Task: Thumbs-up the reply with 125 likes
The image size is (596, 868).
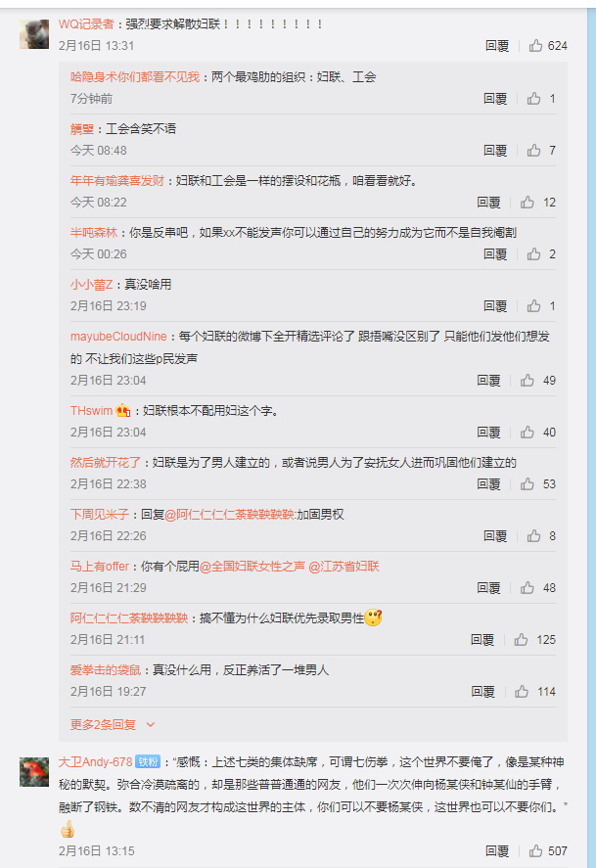Action: (x=521, y=639)
